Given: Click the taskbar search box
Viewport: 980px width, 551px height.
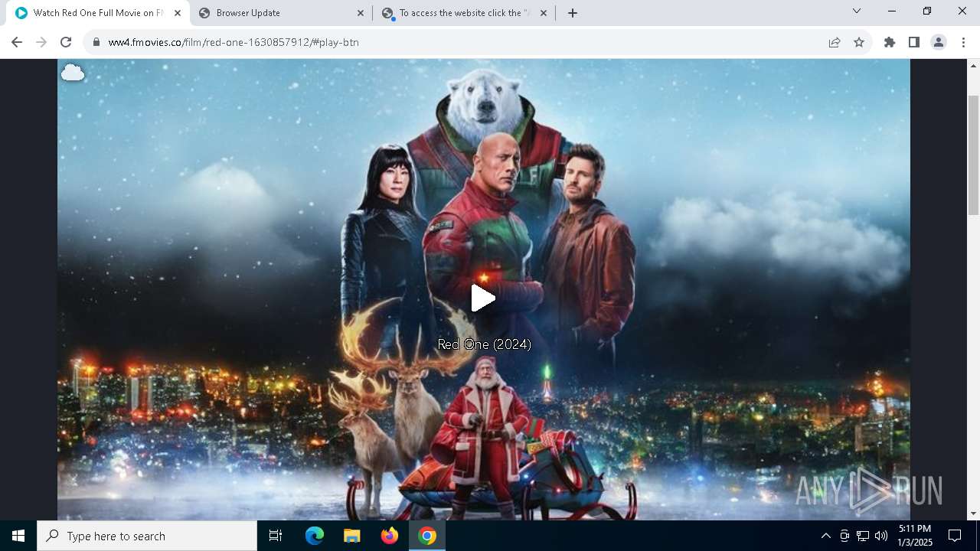Looking at the screenshot, I should 147,536.
